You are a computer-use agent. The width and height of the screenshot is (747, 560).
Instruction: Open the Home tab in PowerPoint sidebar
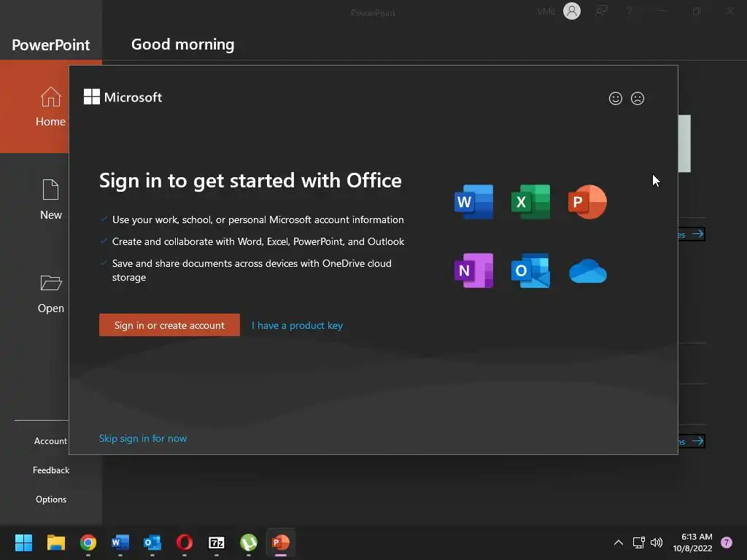[x=50, y=106]
